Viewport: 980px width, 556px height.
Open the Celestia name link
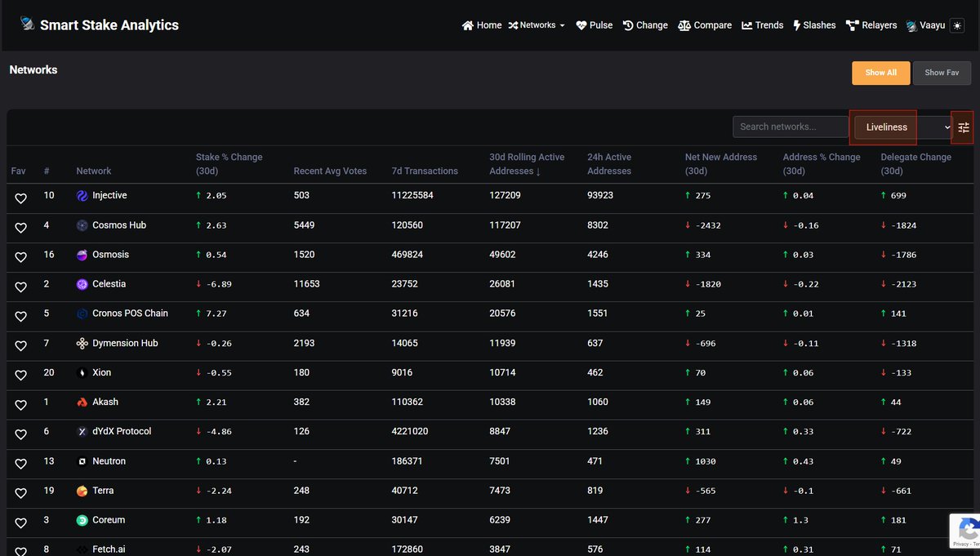click(109, 284)
